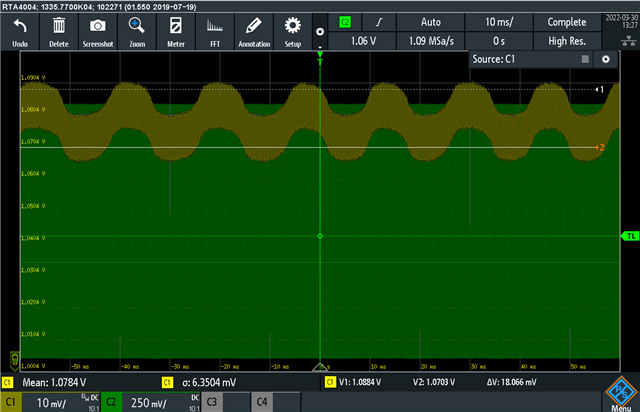Click bottom zero time triangle marker
This screenshot has width=640, height=412.
tap(320, 367)
